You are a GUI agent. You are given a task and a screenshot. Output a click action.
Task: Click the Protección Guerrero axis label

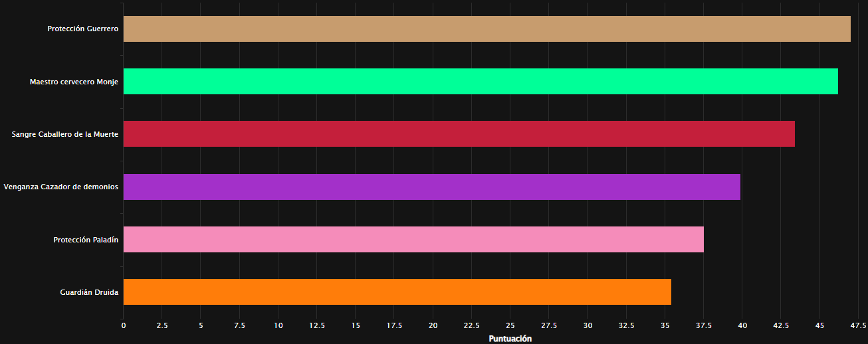coord(82,29)
